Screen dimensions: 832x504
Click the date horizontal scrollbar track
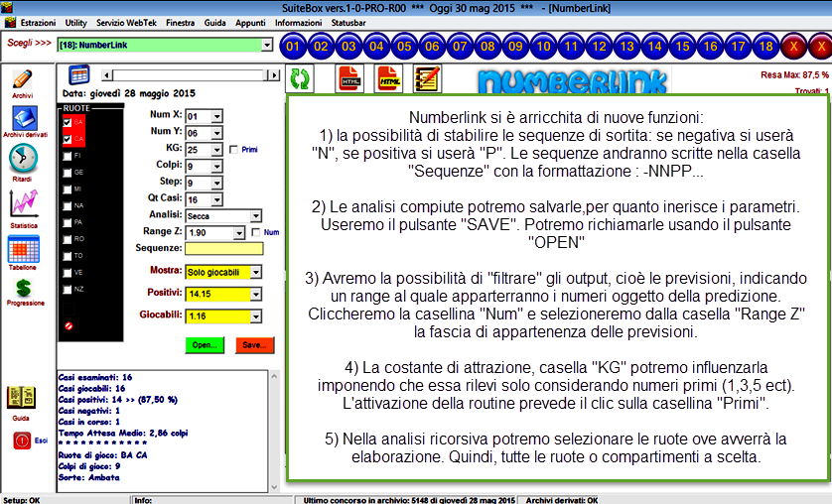click(190, 75)
